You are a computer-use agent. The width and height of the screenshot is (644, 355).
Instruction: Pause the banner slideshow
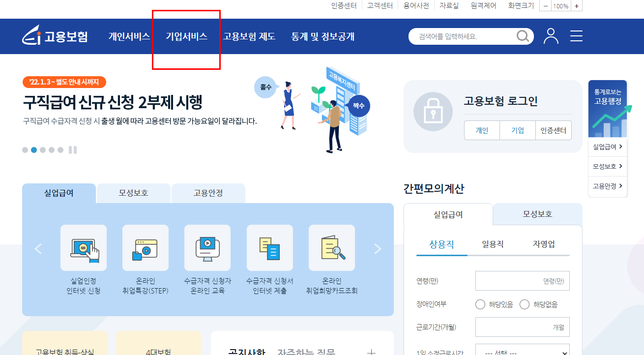point(73,150)
